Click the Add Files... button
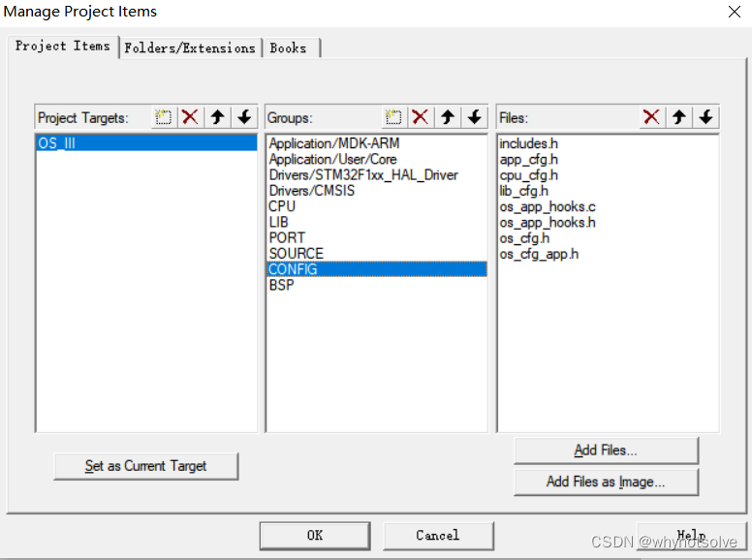The image size is (752, 560). point(606,451)
